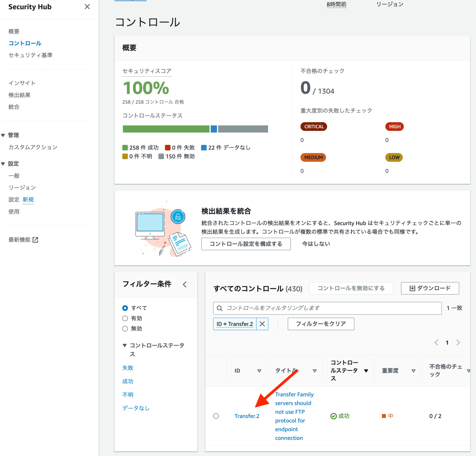This screenshot has height=456, width=476.
Task: Click フィルターをクリア button
Action: click(321, 324)
